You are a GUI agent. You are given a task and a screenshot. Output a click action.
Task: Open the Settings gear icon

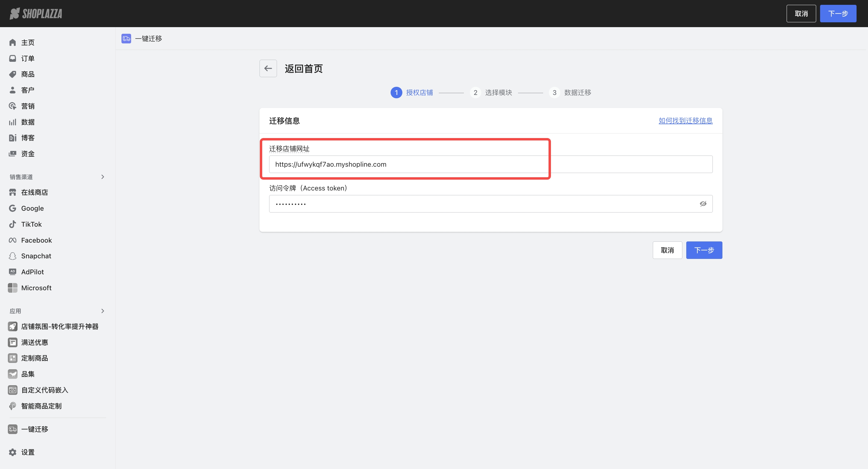pos(12,452)
